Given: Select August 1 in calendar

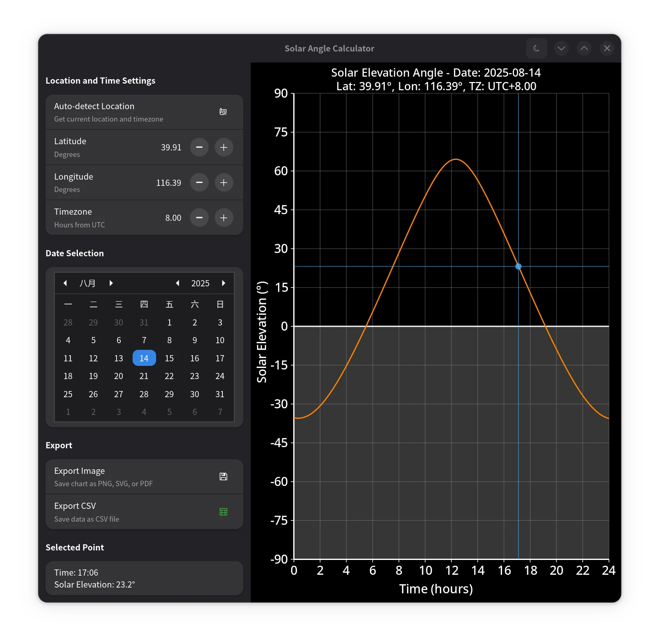Looking at the screenshot, I should [169, 323].
